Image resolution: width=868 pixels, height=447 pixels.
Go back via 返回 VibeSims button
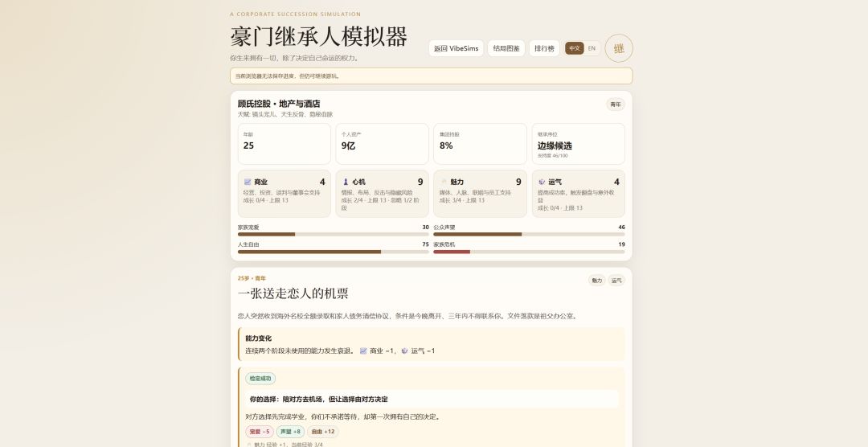click(x=457, y=48)
